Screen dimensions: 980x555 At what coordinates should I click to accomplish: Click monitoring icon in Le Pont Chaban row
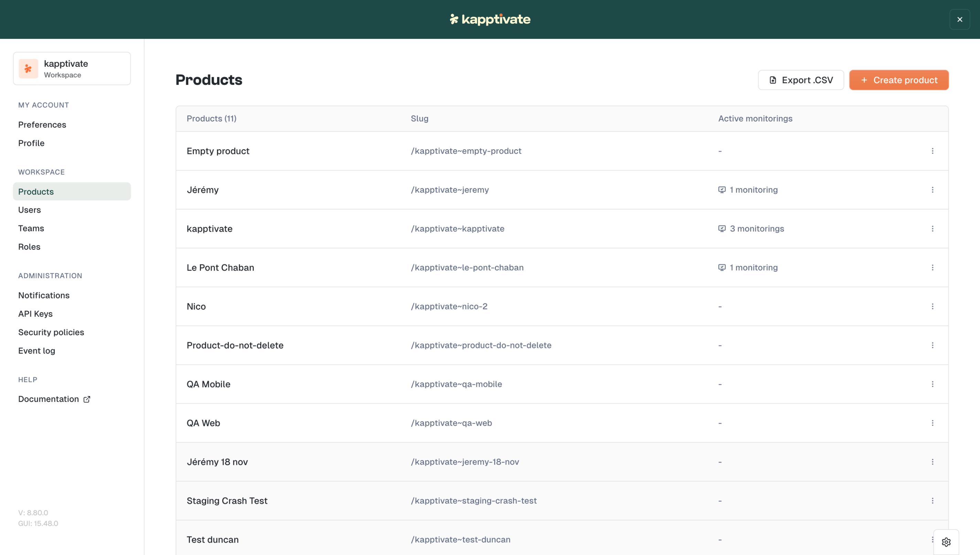(722, 268)
